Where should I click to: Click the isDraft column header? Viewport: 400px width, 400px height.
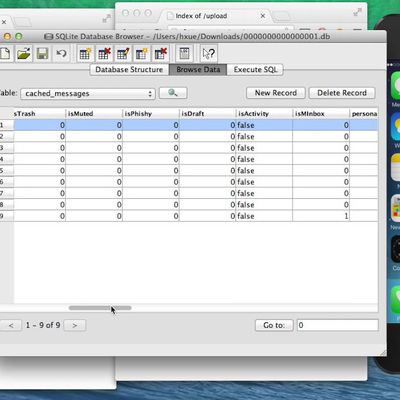click(x=207, y=114)
